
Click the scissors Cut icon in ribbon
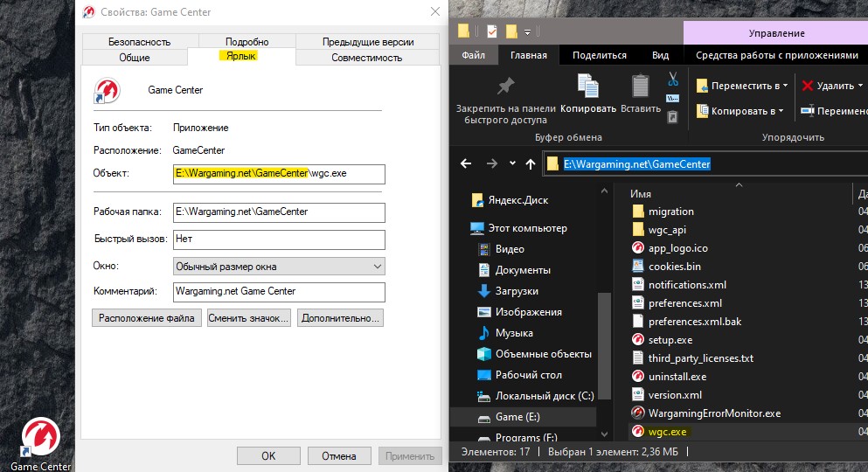pos(672,80)
